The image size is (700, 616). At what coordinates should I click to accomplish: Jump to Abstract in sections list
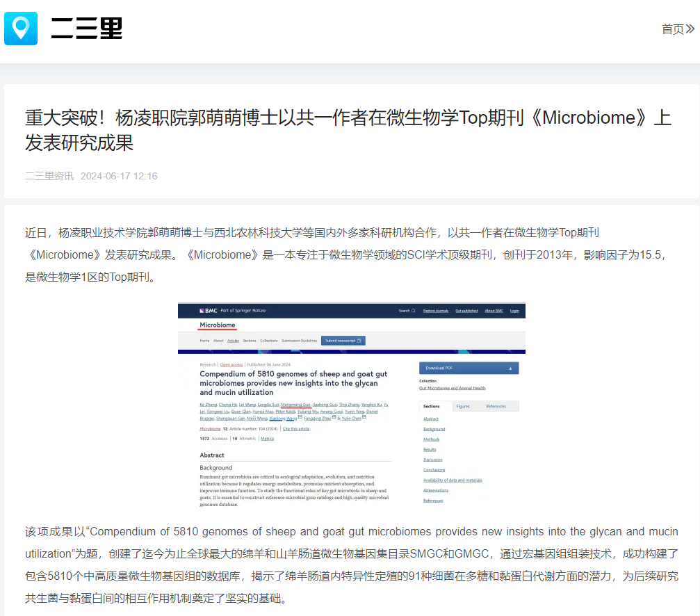click(x=431, y=419)
